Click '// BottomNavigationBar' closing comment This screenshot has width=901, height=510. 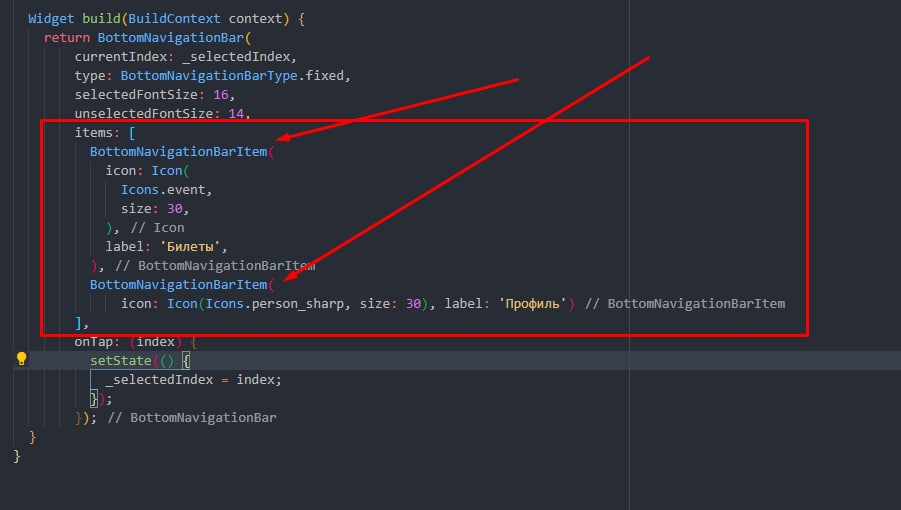pos(192,417)
